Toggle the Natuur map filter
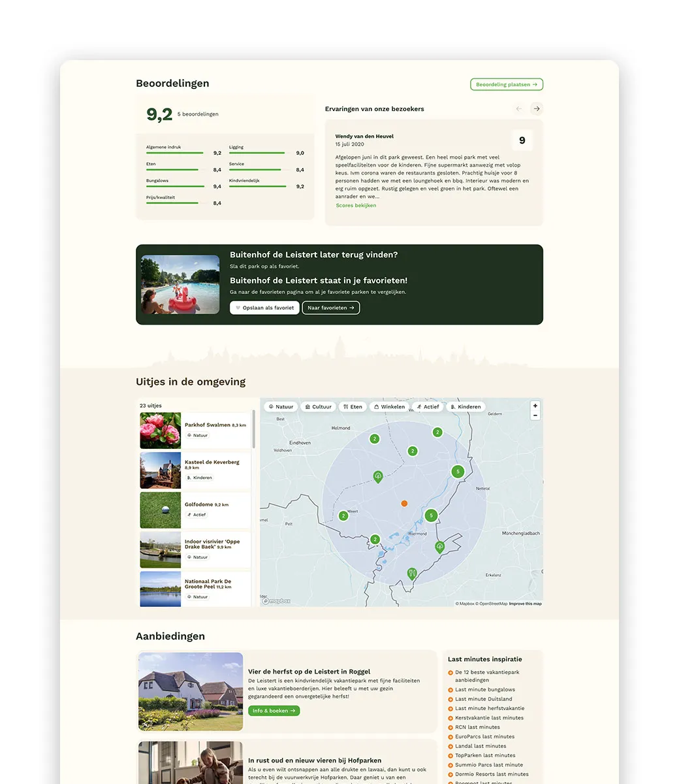The width and height of the screenshot is (679, 784). point(281,407)
